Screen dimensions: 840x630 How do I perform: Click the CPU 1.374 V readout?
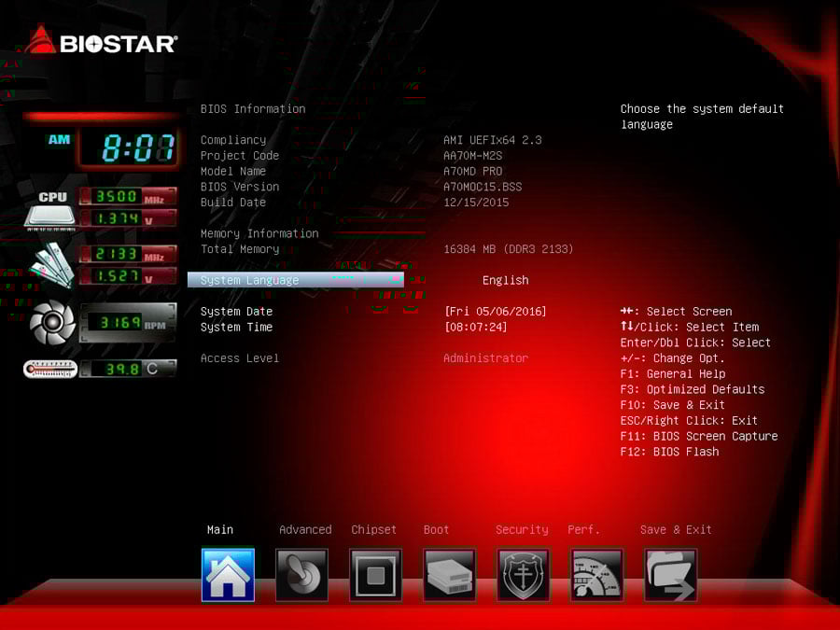pyautogui.click(x=128, y=218)
